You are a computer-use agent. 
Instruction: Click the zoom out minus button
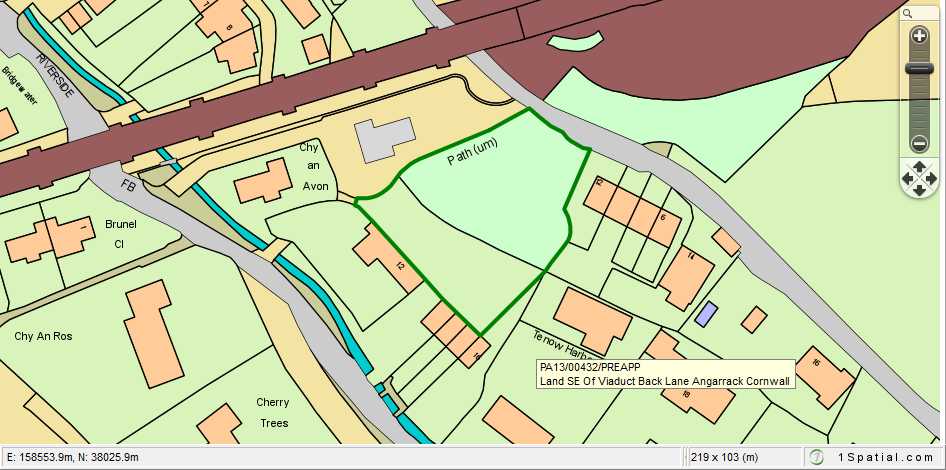pyautogui.click(x=919, y=142)
